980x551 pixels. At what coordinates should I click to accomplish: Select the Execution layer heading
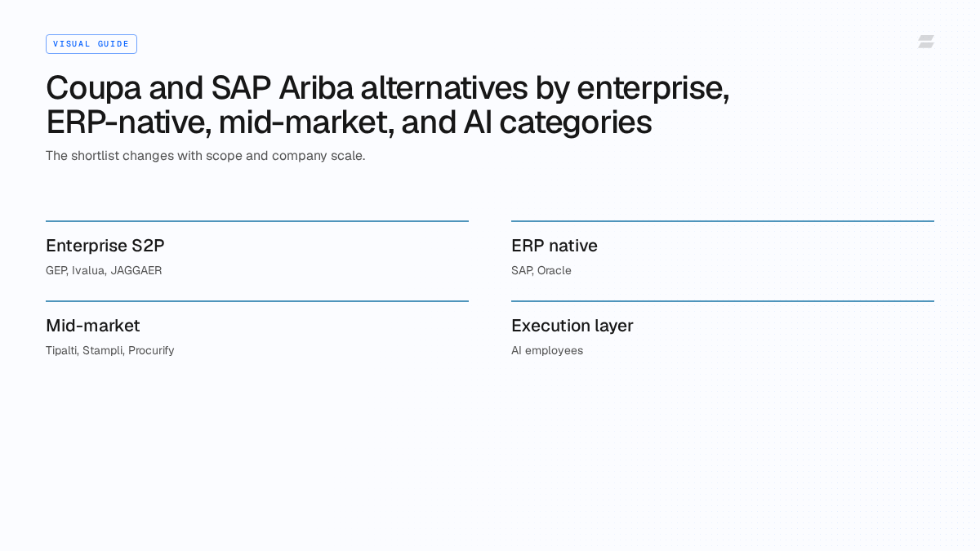(x=572, y=326)
